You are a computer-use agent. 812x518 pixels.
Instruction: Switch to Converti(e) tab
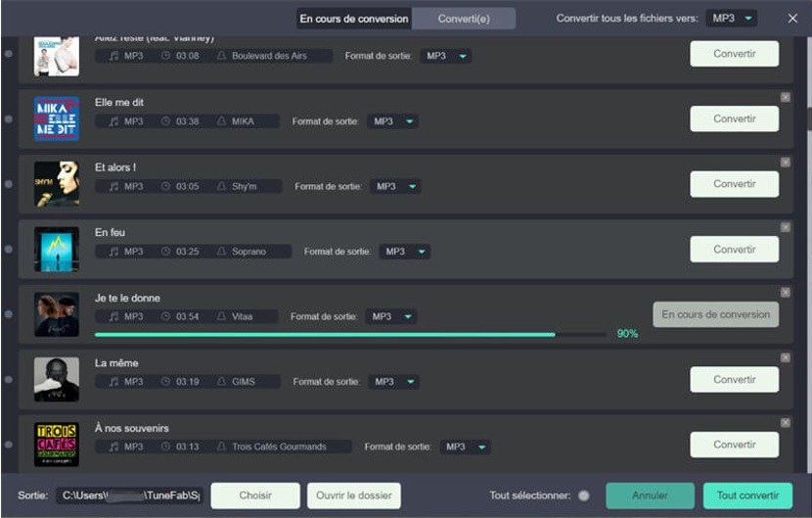(x=464, y=19)
